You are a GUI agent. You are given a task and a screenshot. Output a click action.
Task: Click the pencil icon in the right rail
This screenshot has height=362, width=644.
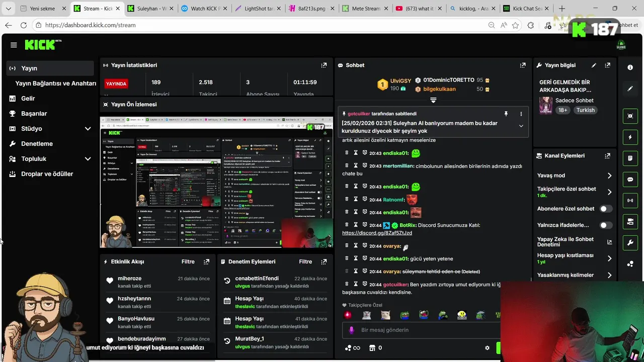pyautogui.click(x=630, y=88)
